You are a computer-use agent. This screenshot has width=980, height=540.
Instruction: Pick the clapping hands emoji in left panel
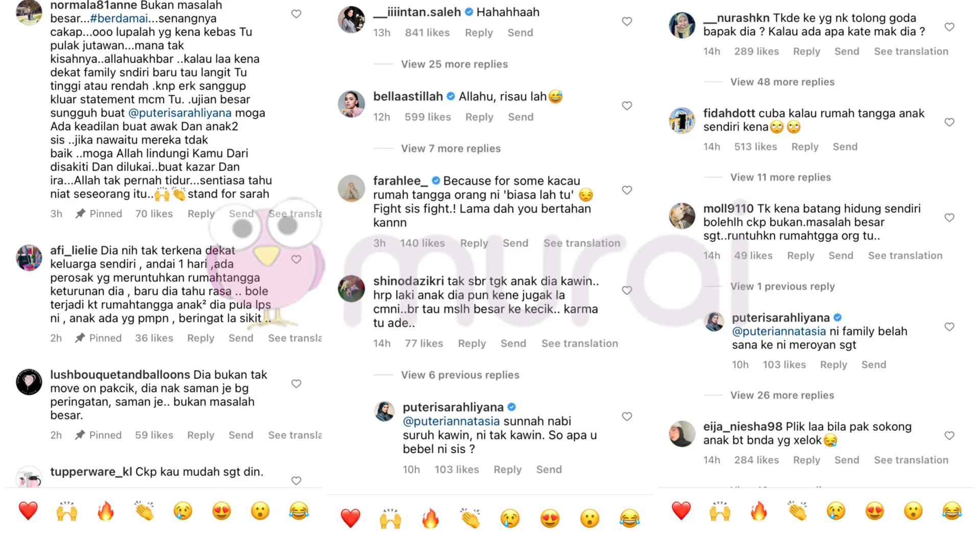pyautogui.click(x=144, y=510)
